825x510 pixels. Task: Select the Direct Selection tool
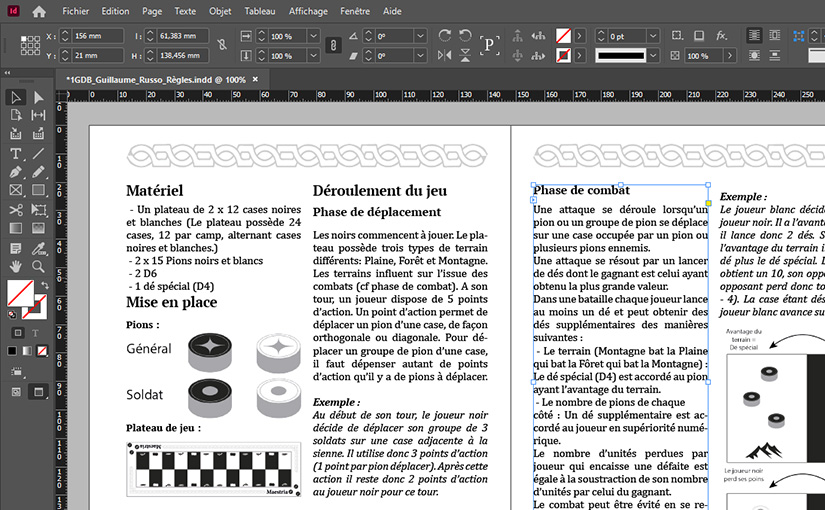coord(38,97)
